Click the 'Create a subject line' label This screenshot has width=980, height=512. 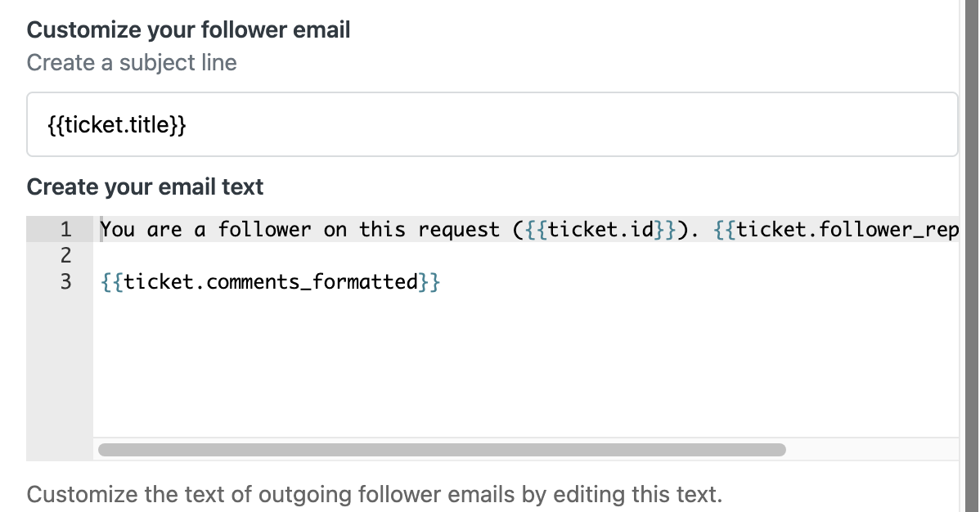pyautogui.click(x=132, y=62)
